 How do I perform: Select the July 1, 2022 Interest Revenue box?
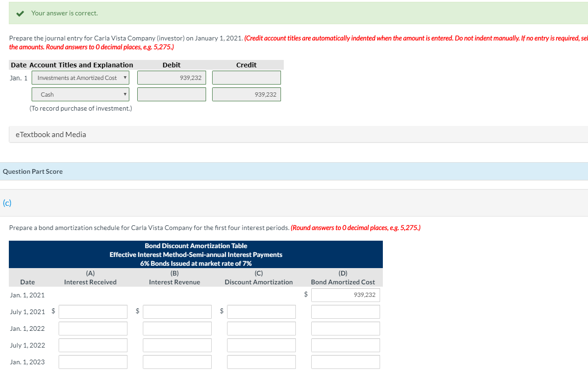click(177, 345)
